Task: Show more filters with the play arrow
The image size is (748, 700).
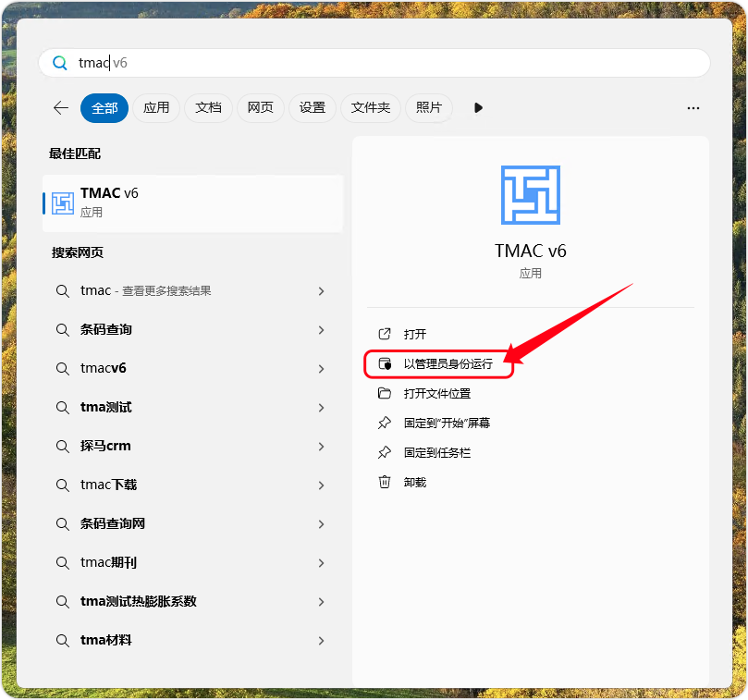Action: point(478,108)
